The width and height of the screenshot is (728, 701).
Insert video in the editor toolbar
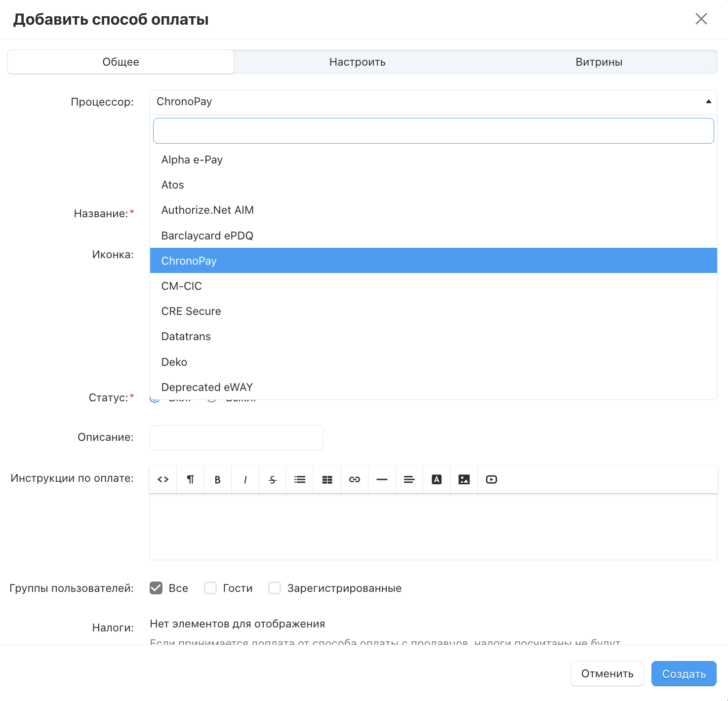491,479
